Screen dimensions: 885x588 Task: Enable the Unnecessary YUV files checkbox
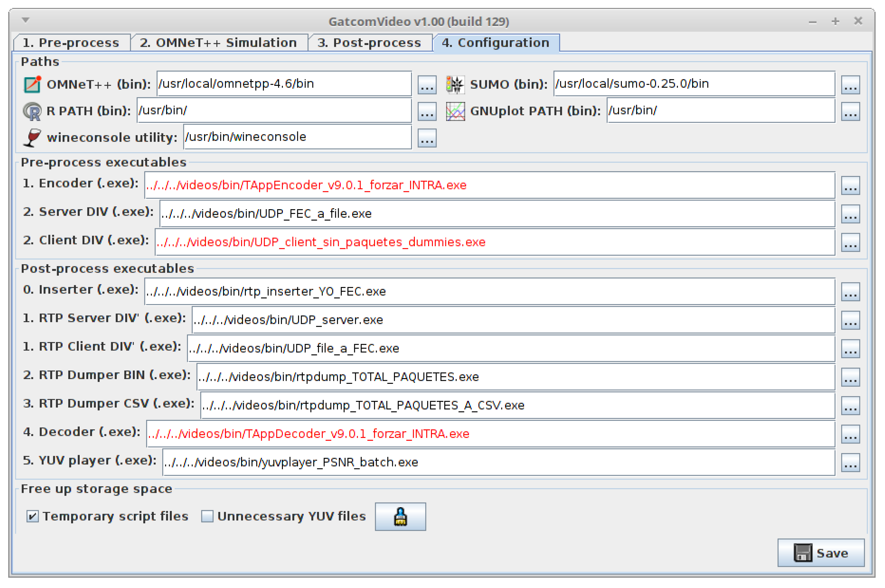(207, 516)
